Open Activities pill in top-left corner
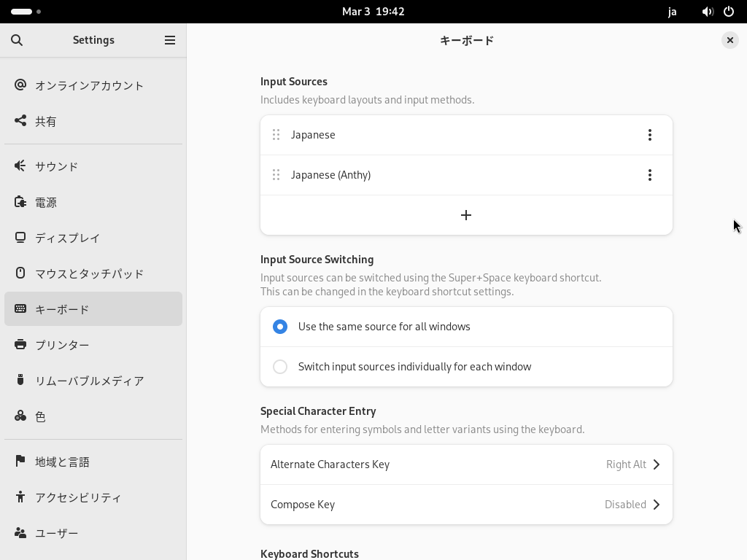 pyautogui.click(x=26, y=12)
